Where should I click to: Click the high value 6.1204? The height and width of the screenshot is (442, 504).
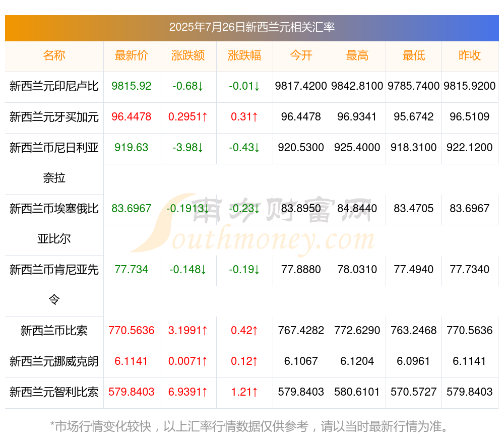357,361
